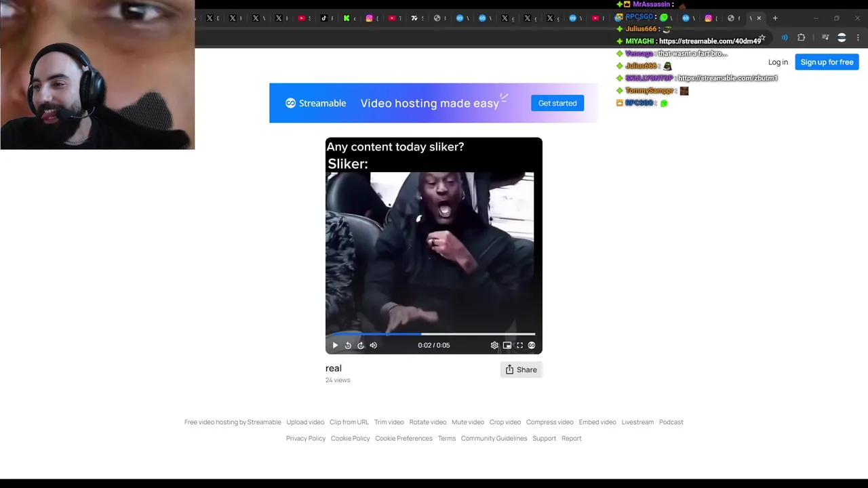Click the 24 views count
Screen dimensions: 868x488
tap(338, 380)
